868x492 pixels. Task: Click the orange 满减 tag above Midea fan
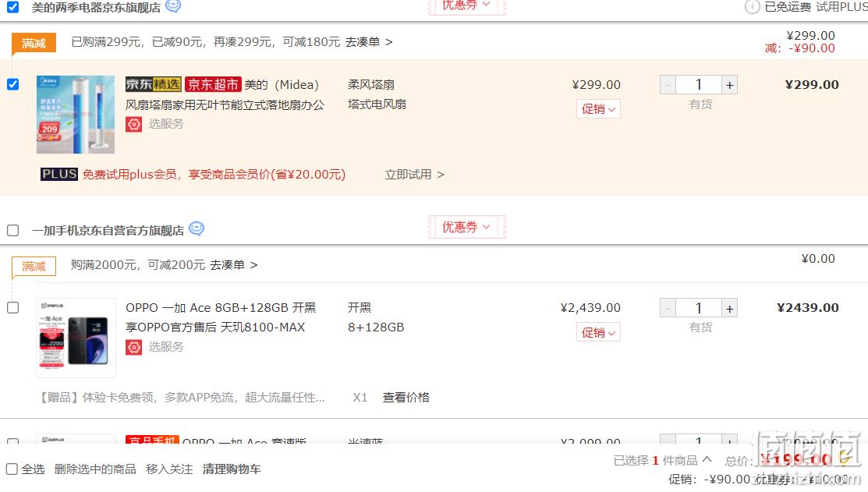34,43
